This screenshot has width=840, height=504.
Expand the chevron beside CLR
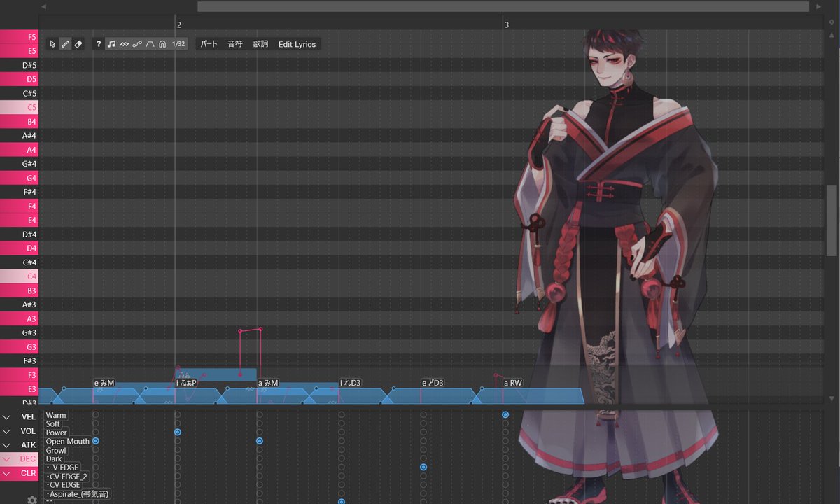click(x=6, y=473)
